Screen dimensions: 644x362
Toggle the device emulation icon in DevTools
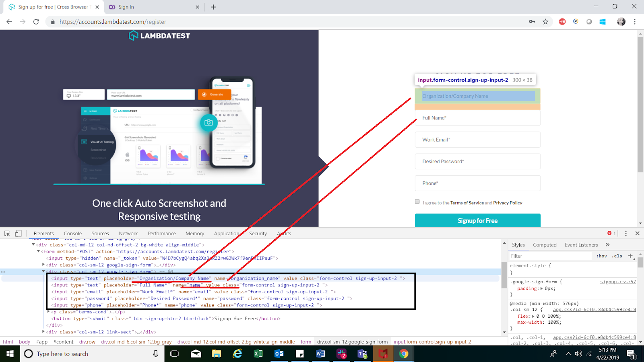tap(17, 233)
